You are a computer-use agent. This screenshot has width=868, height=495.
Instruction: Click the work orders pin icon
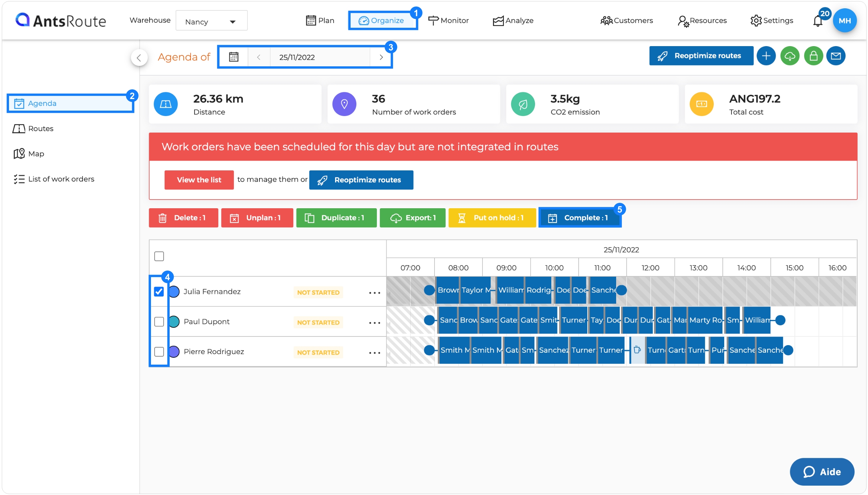point(344,104)
